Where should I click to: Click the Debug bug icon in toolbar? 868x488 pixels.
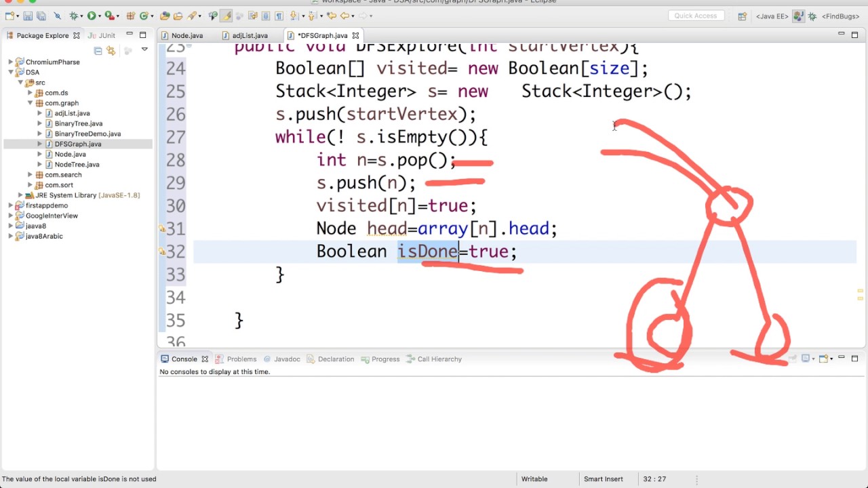click(73, 16)
